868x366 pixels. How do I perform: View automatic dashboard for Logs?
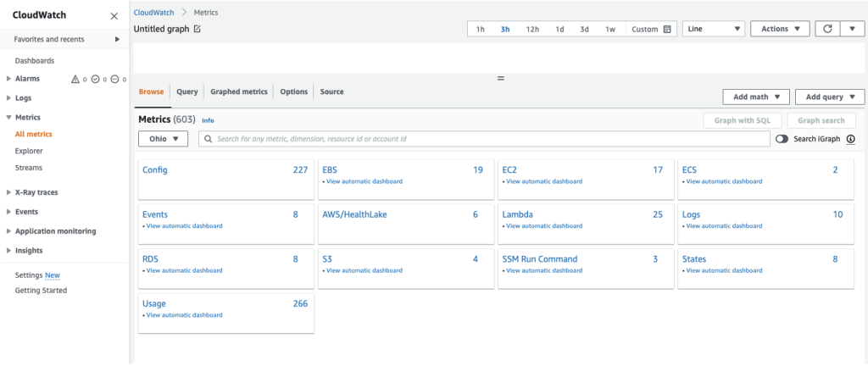click(724, 225)
